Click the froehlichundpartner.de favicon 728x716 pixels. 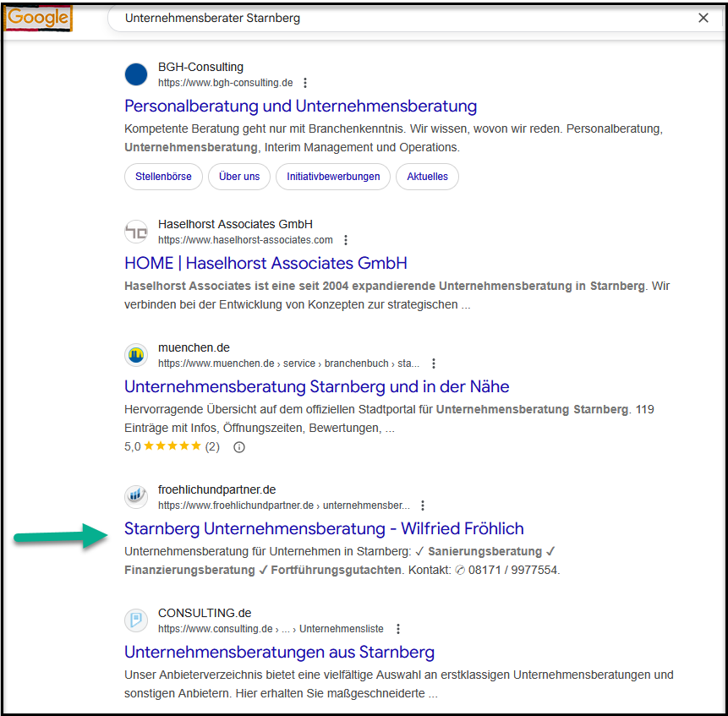tap(136, 497)
